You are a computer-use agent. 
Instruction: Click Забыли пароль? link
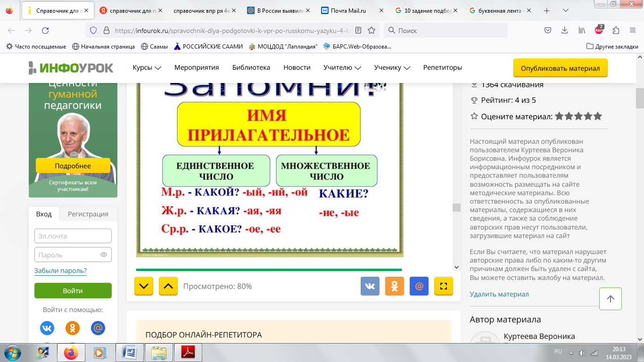point(60,271)
